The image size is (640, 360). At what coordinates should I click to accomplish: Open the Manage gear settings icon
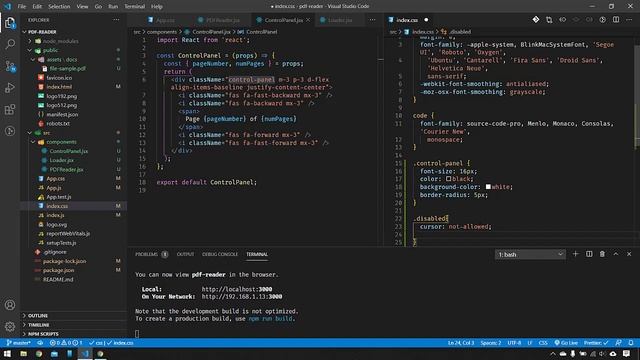(x=10, y=326)
